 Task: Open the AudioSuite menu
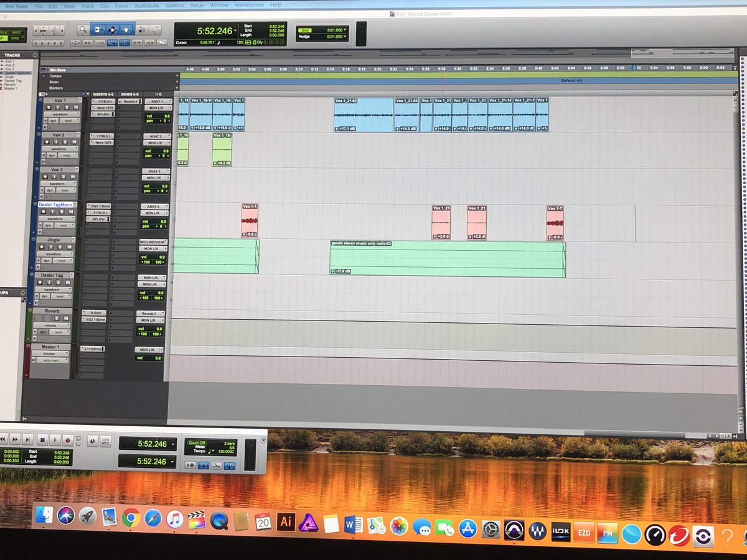click(146, 6)
